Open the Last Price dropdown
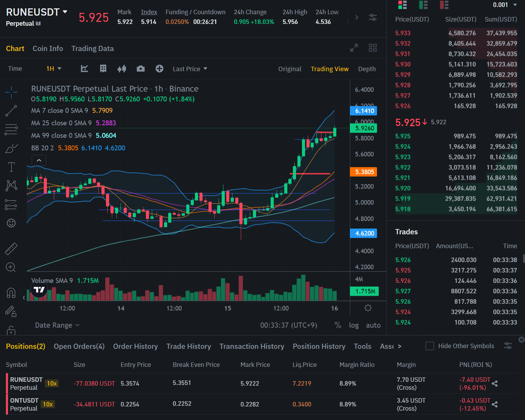The height and width of the screenshot is (420, 525). 190,69
